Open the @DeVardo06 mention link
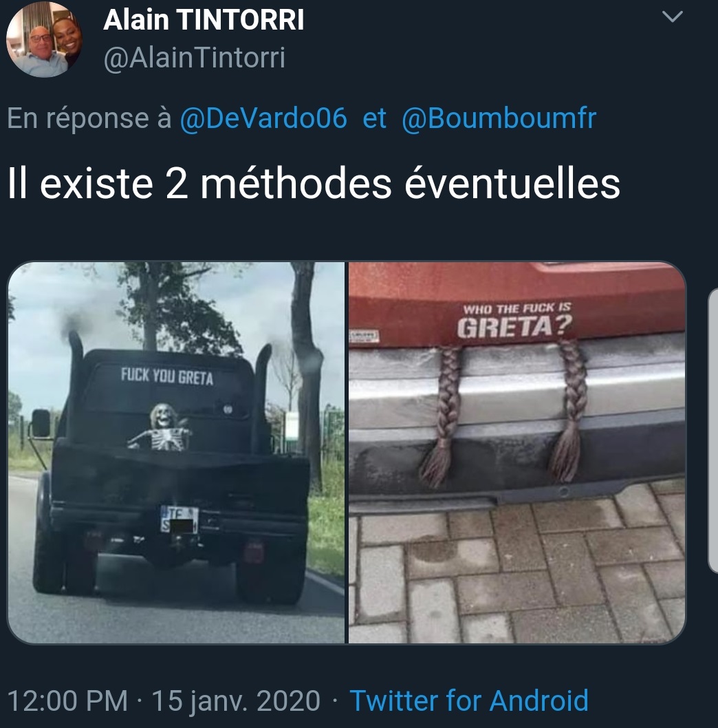 pyautogui.click(x=263, y=118)
